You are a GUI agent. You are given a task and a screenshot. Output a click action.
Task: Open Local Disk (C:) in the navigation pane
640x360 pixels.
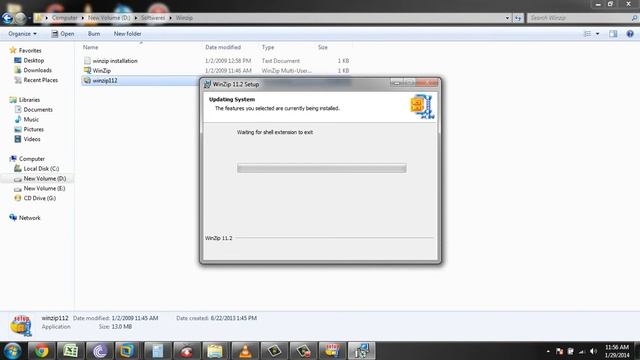[x=41, y=169]
